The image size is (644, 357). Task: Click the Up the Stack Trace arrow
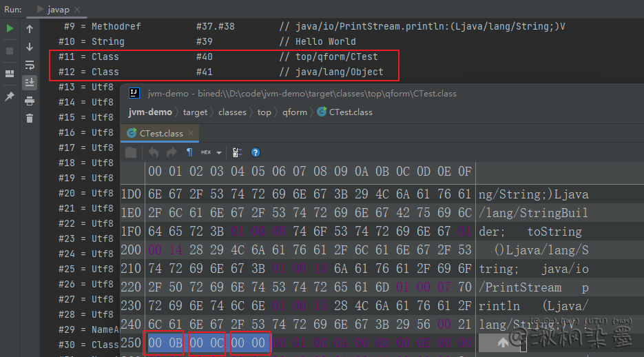point(30,29)
